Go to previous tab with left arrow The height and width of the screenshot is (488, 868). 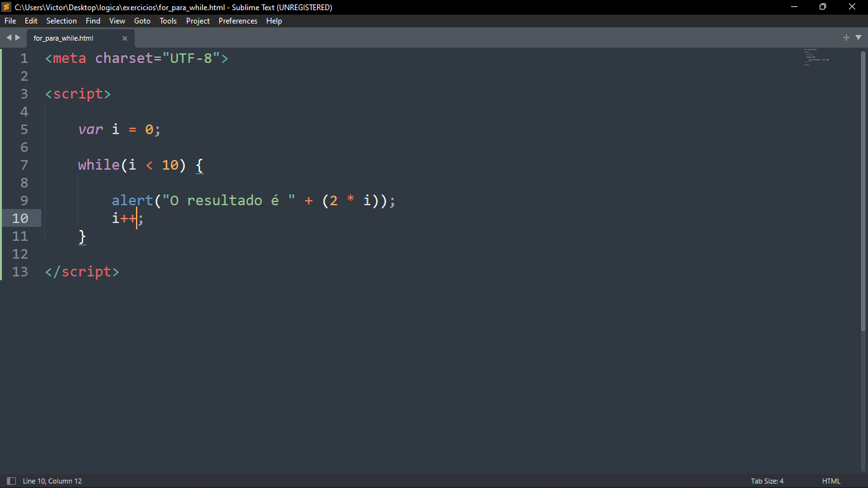(9, 37)
